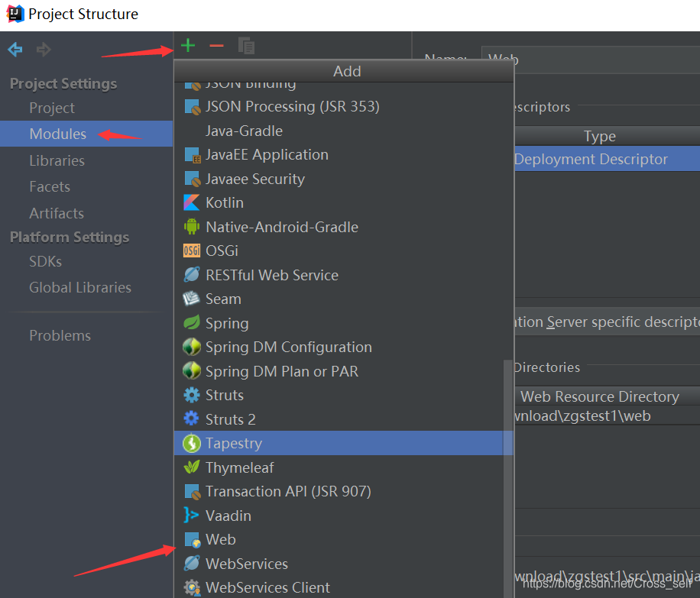Click the Tapestry green circle icon
This screenshot has width=700, height=598.
pyautogui.click(x=192, y=443)
